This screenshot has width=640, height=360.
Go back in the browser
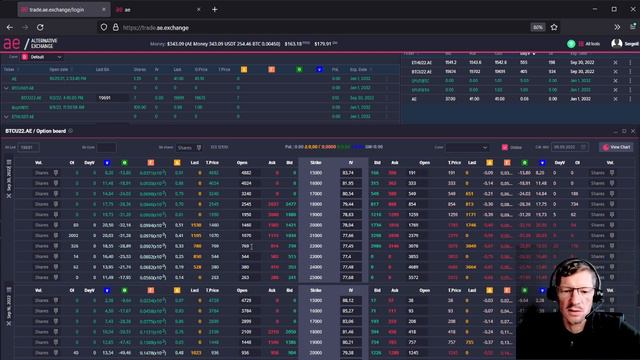point(10,27)
